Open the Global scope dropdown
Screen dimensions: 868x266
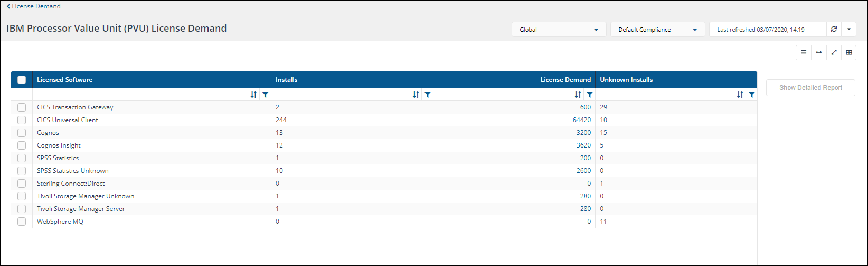(559, 30)
